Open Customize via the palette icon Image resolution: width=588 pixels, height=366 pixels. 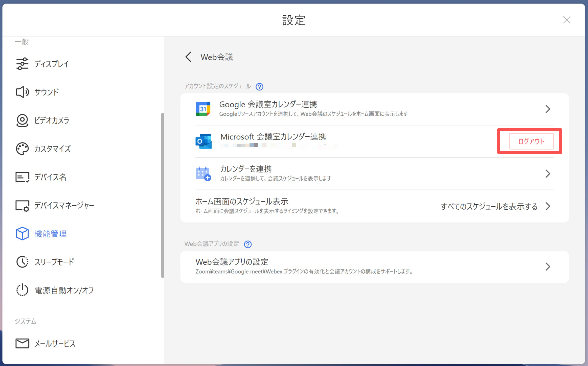click(x=22, y=149)
